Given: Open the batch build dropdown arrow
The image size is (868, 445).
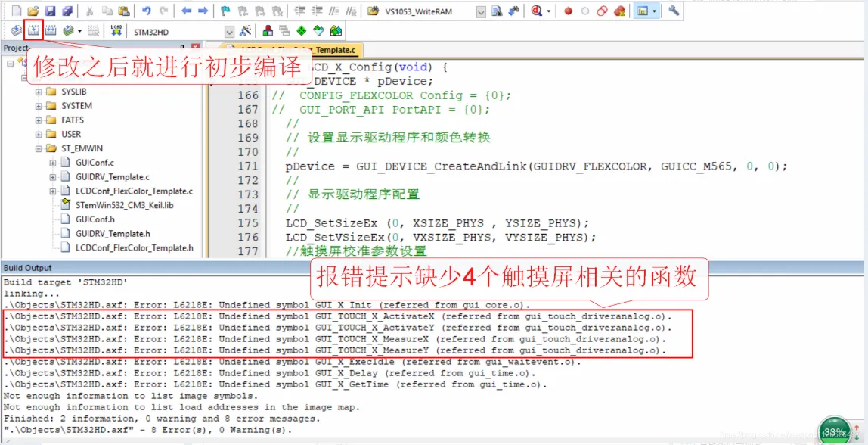Looking at the screenshot, I should [x=79, y=30].
